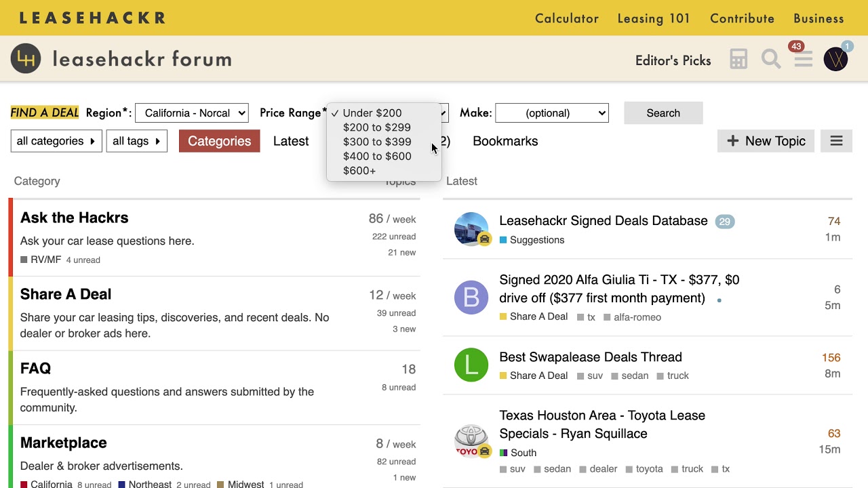The width and height of the screenshot is (868, 488).
Task: Open the user profile avatar
Action: [x=835, y=59]
